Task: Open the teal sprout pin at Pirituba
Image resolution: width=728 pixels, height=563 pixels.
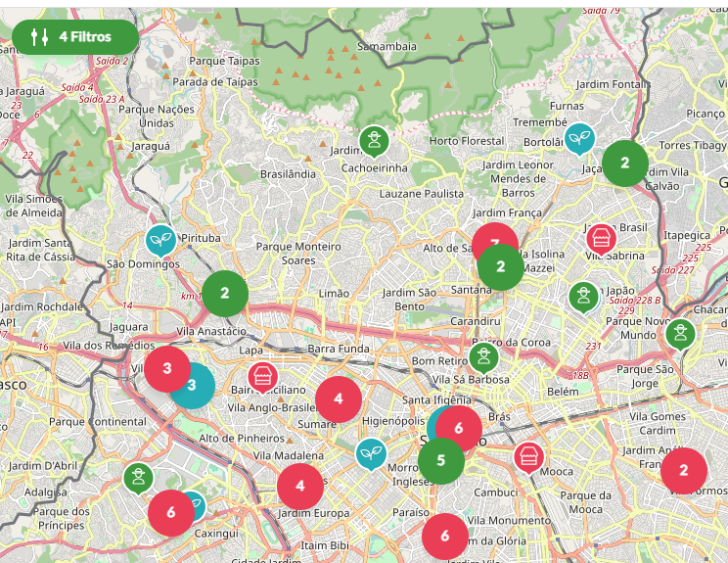Action: [x=160, y=239]
